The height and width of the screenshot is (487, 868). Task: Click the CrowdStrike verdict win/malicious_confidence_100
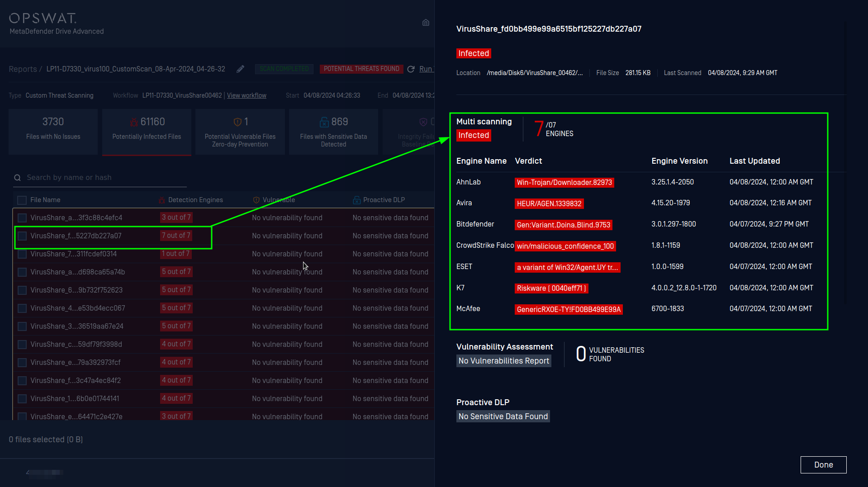click(565, 246)
